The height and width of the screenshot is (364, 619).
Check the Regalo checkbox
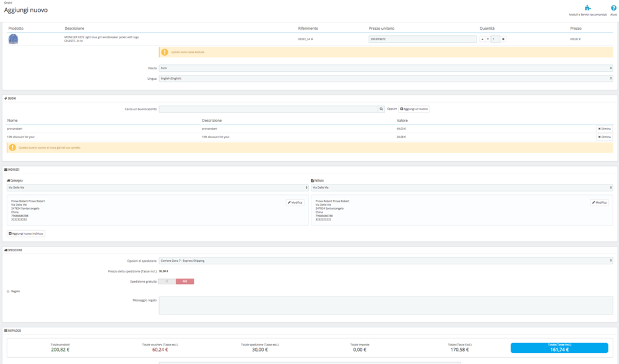pyautogui.click(x=8, y=292)
